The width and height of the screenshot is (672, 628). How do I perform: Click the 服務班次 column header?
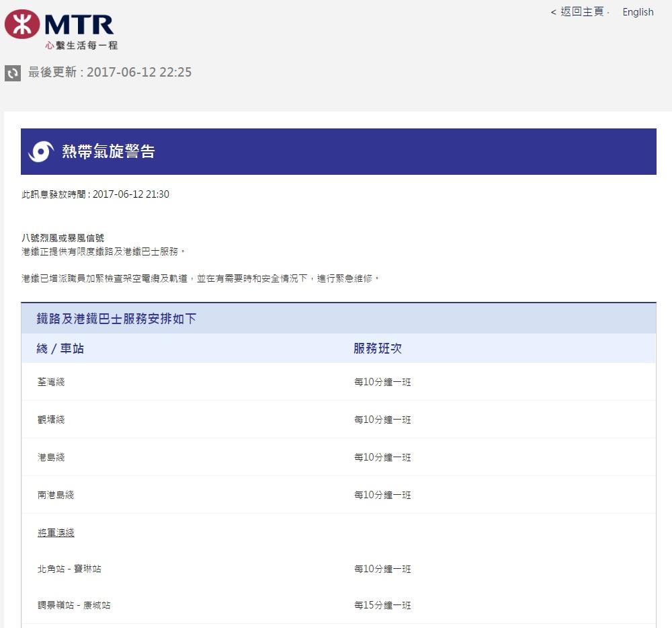378,348
